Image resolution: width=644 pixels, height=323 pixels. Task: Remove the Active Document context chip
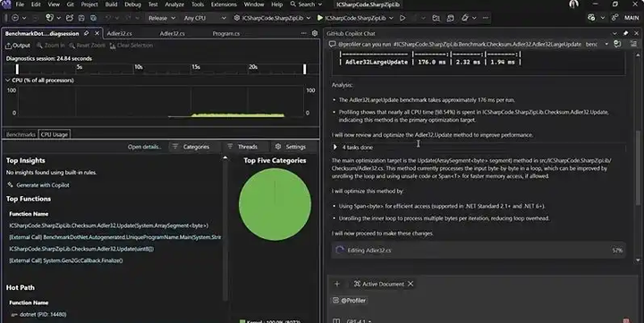coord(411,284)
